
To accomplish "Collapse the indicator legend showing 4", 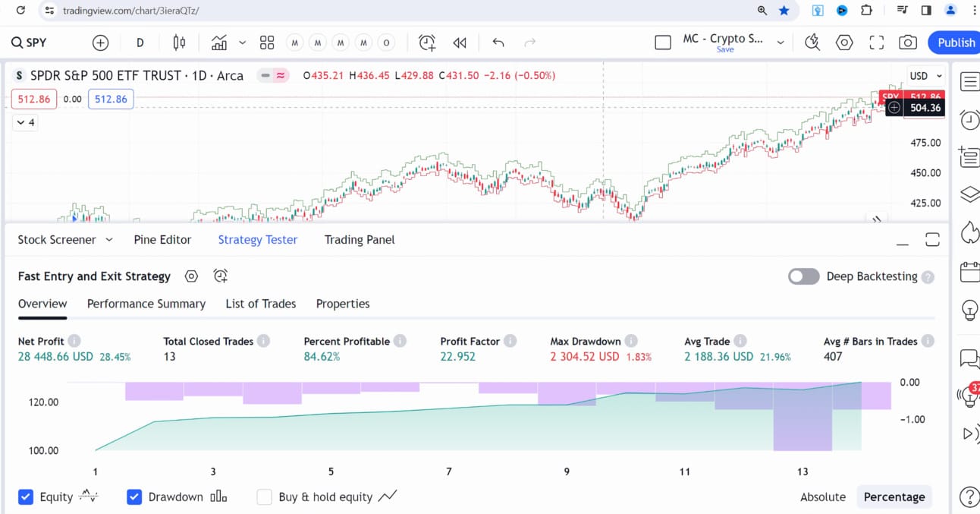I will click(x=25, y=122).
